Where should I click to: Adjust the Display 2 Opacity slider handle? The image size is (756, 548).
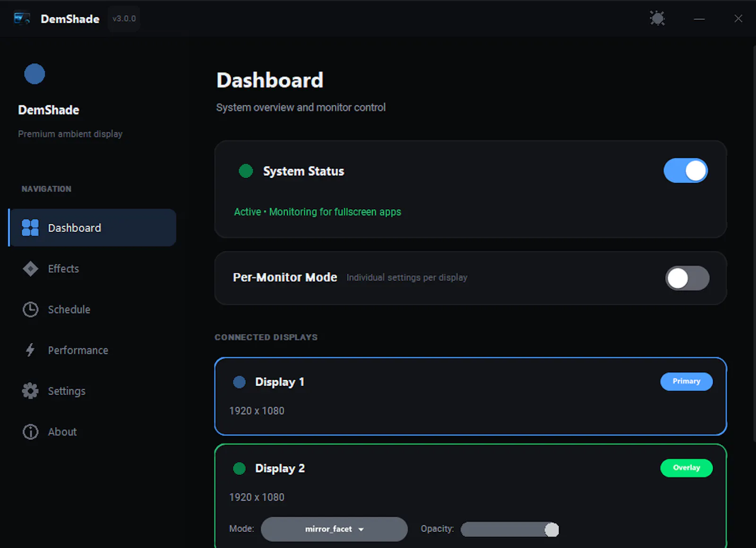coord(551,530)
